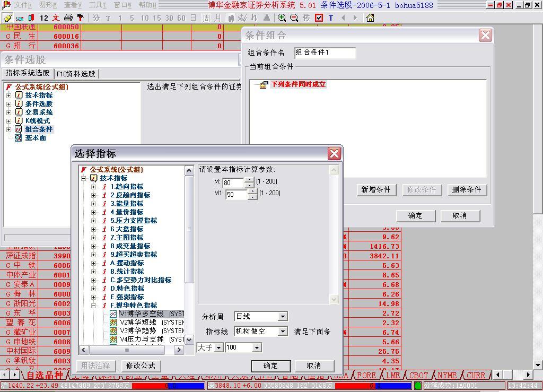Screen dimensions: 543x392
Task: Open the 图形M menu
Action: 48,5
